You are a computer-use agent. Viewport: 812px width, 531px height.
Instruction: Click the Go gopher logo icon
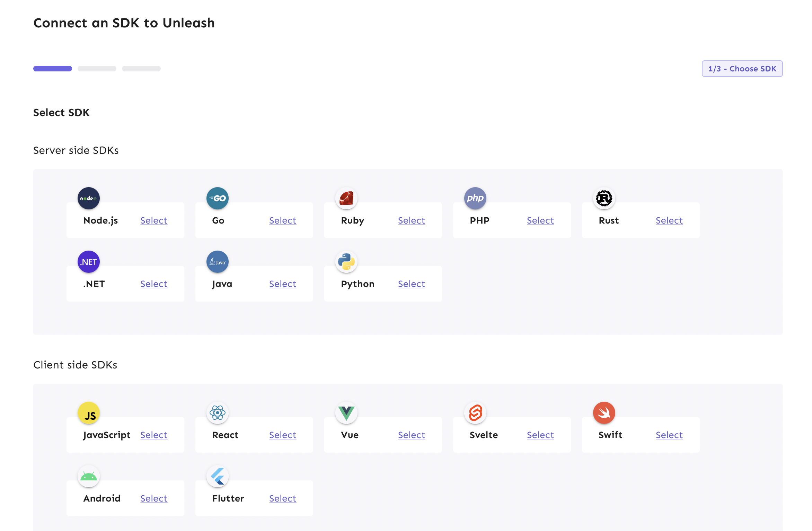tap(218, 198)
